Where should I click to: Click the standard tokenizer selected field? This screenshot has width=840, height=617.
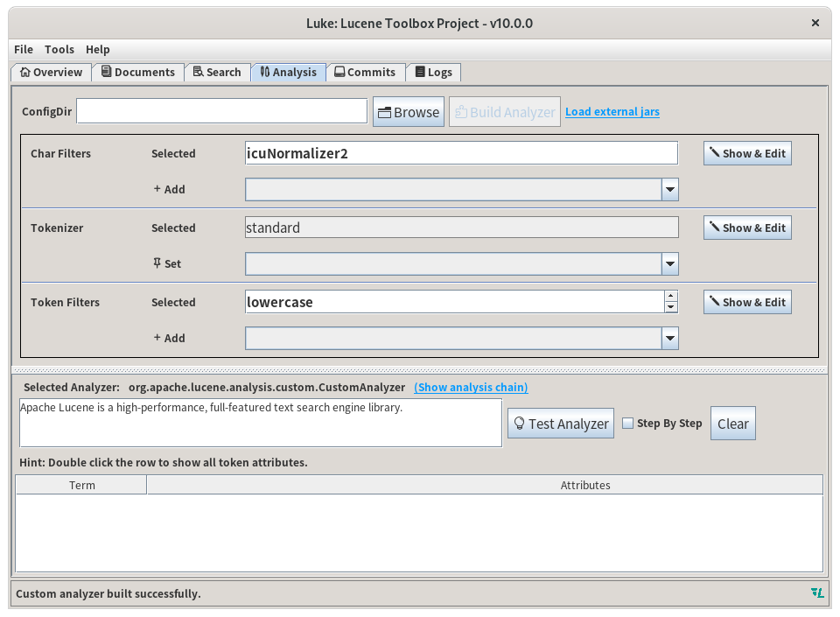pos(461,228)
